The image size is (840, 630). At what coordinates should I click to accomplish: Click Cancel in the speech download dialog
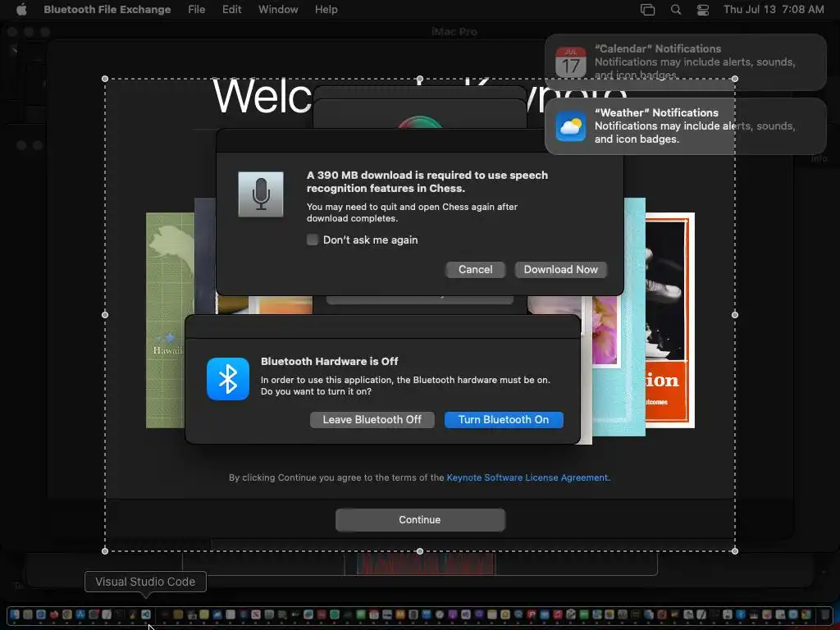point(475,269)
